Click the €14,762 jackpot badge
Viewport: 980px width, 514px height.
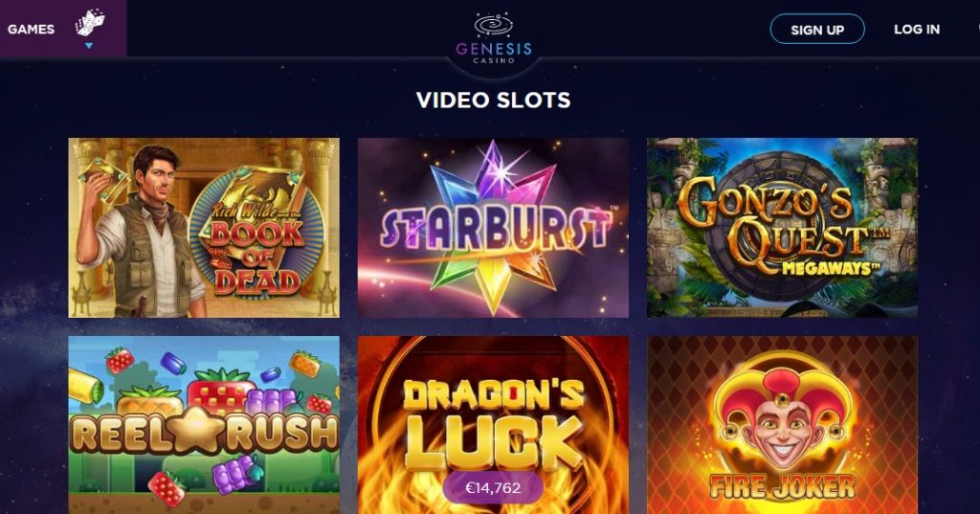493,488
